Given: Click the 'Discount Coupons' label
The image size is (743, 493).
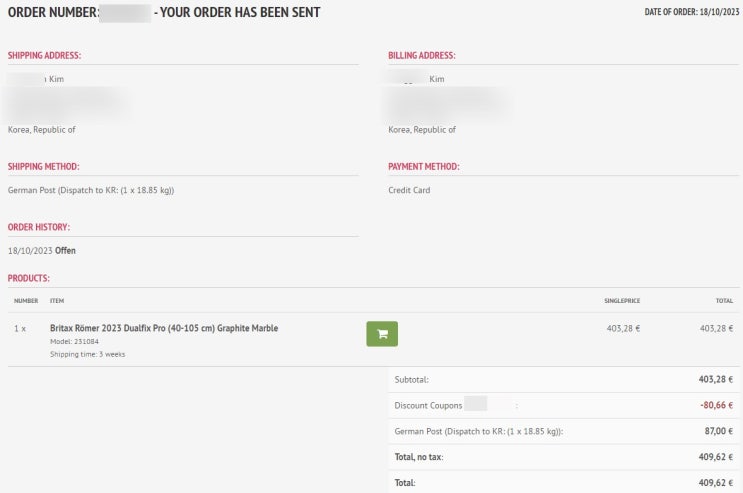Looking at the screenshot, I should coord(428,405).
